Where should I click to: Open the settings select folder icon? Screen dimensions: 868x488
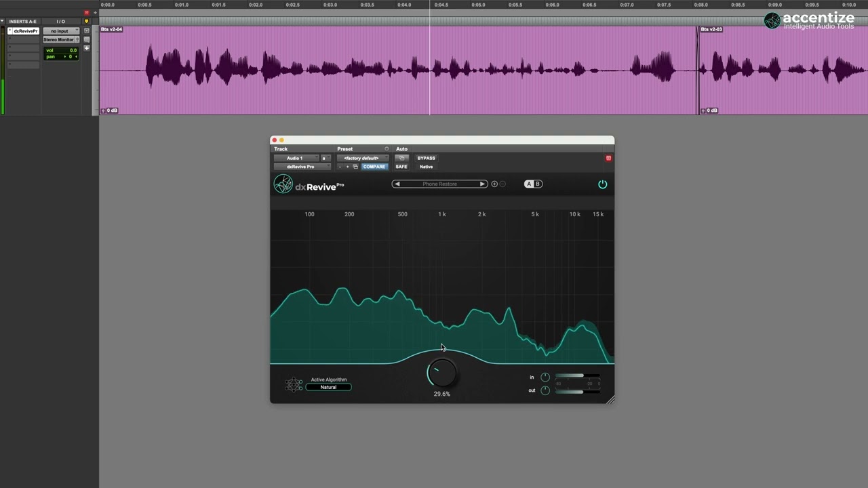point(355,167)
